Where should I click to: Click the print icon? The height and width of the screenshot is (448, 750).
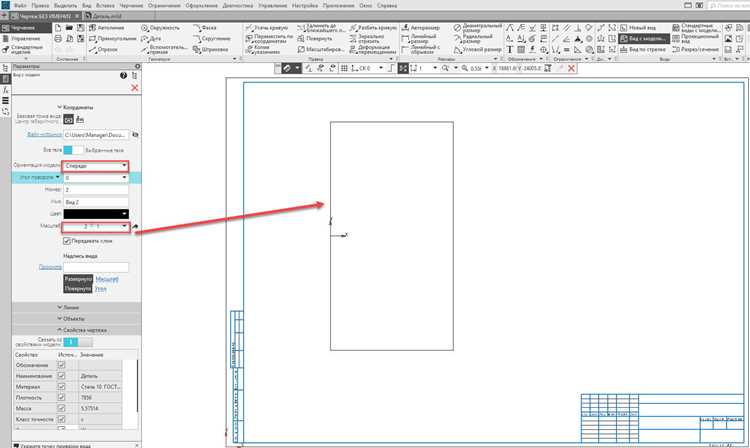[58, 38]
